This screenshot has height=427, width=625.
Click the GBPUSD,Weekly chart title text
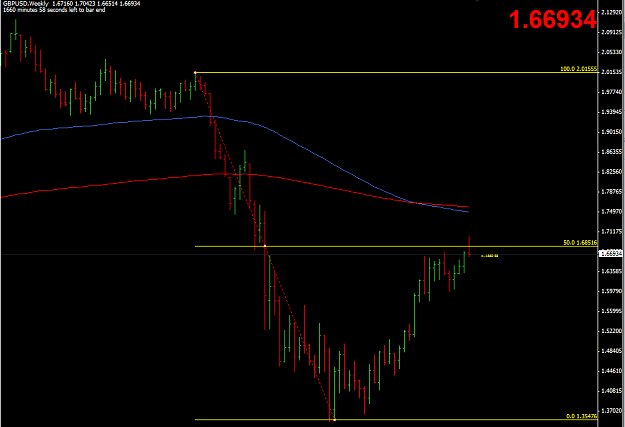point(26,4)
